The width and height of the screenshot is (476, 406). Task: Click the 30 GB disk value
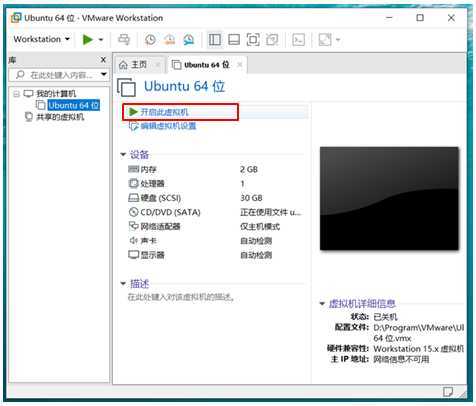click(251, 198)
